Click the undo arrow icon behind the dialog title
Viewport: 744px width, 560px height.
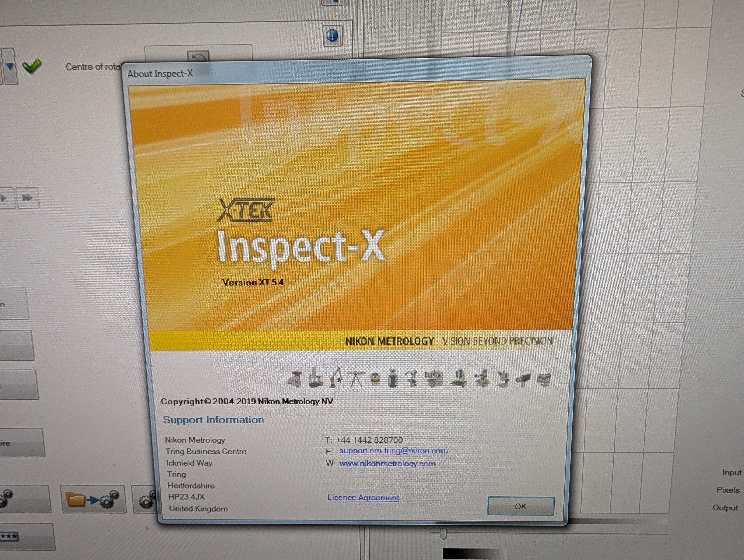pyautogui.click(x=198, y=57)
